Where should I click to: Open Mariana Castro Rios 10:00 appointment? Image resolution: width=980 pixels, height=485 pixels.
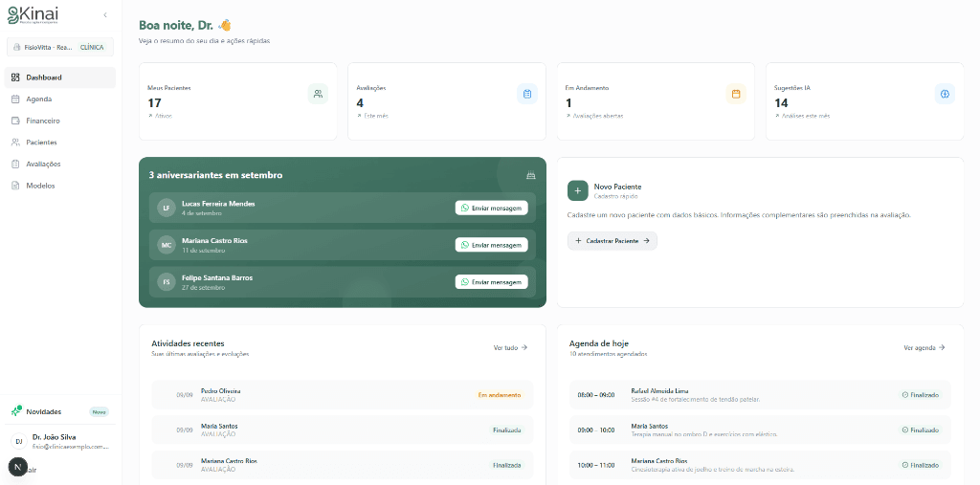tap(760, 465)
